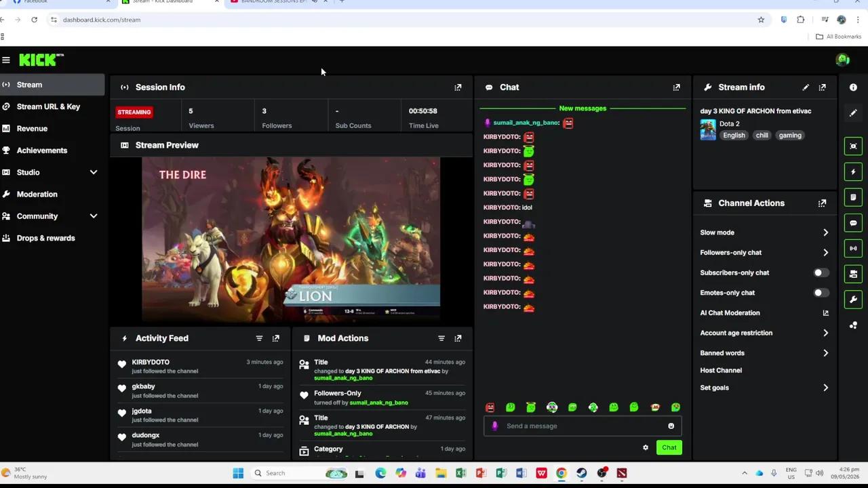Pop out the Channel Actions panel
The height and width of the screenshot is (488, 868).
pyautogui.click(x=823, y=203)
